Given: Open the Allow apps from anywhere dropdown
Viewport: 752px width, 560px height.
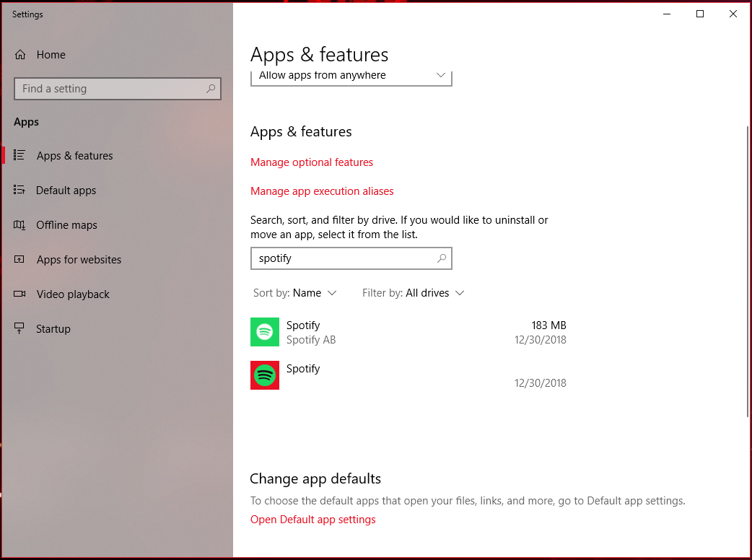Looking at the screenshot, I should 351,76.
